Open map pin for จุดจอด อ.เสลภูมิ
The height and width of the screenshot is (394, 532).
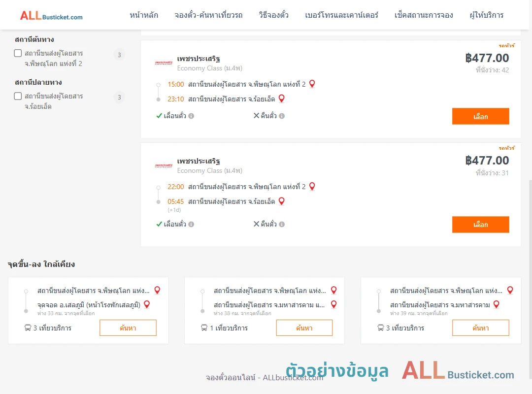click(x=147, y=304)
